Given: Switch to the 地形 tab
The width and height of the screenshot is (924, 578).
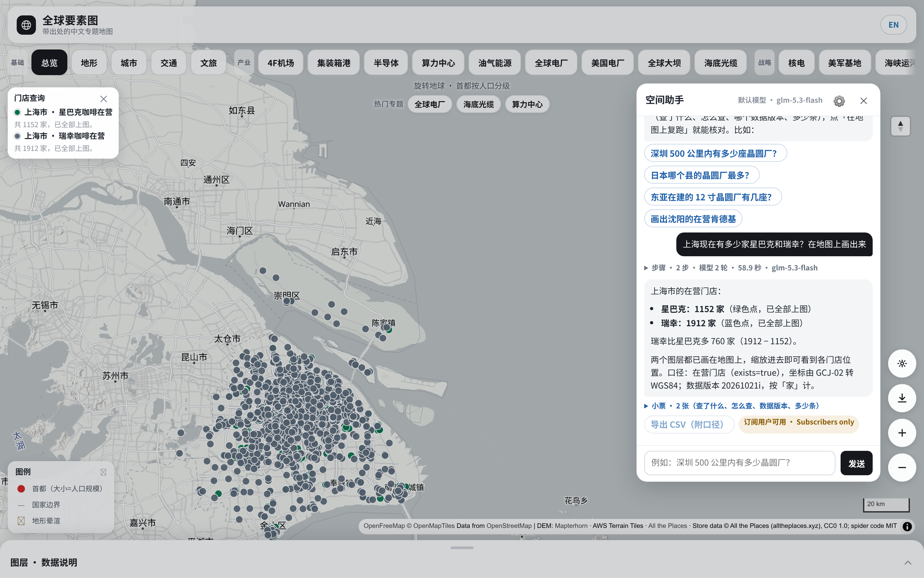Looking at the screenshot, I should [x=89, y=63].
